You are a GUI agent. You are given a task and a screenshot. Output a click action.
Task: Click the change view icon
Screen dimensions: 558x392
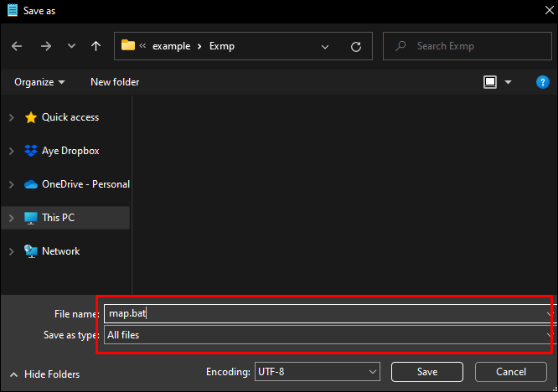[x=490, y=82]
